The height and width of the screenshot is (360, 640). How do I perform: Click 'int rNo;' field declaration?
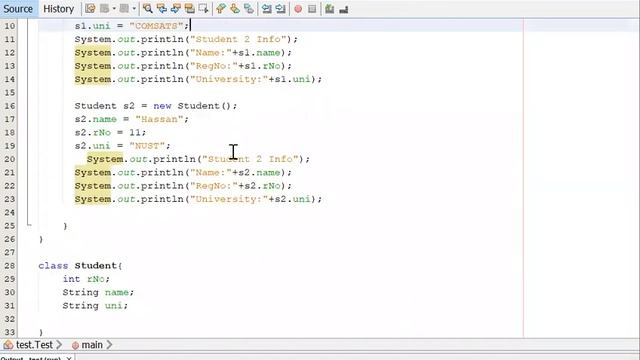click(86, 279)
